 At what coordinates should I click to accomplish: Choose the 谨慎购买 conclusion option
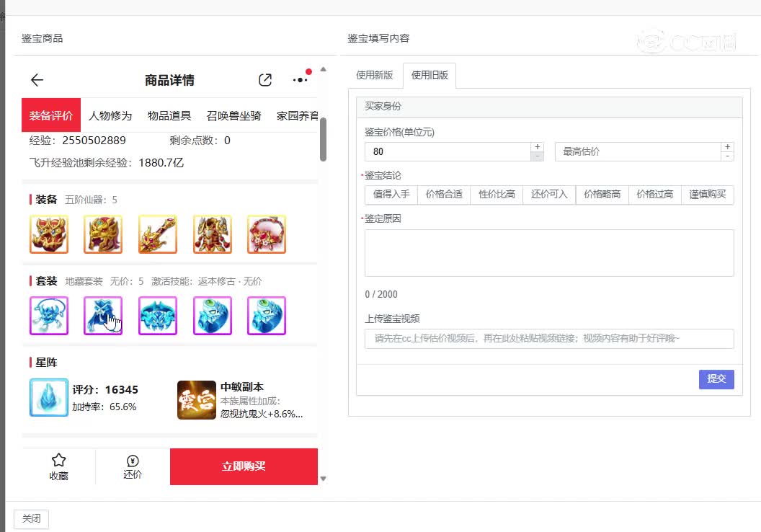708,195
